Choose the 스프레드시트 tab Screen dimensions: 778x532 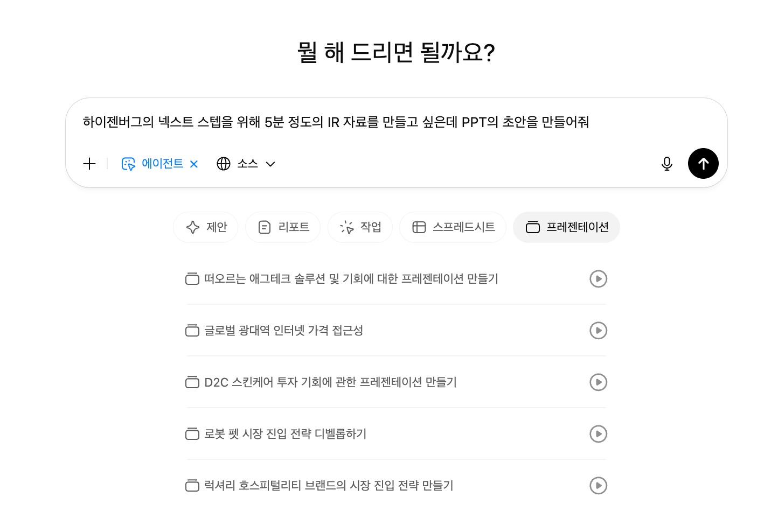pos(453,227)
